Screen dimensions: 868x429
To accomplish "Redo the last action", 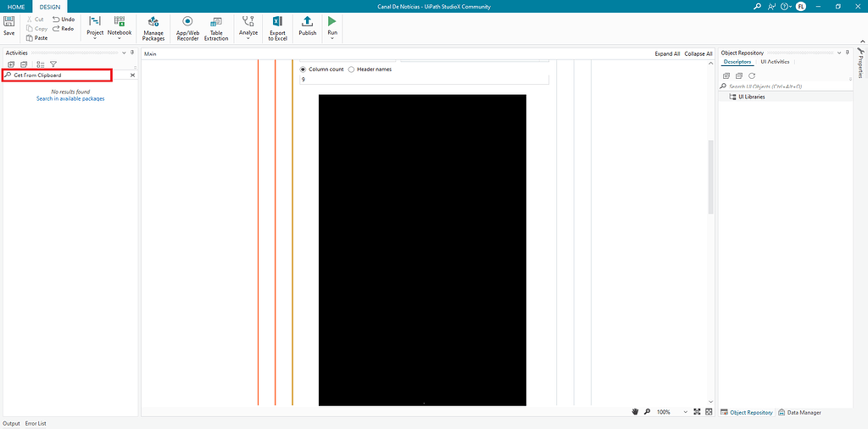I will click(x=63, y=28).
